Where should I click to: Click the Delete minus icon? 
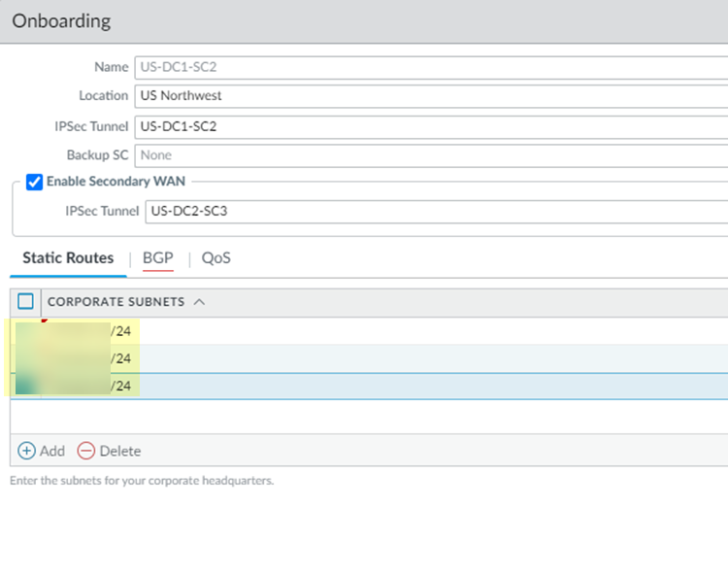[x=86, y=451]
